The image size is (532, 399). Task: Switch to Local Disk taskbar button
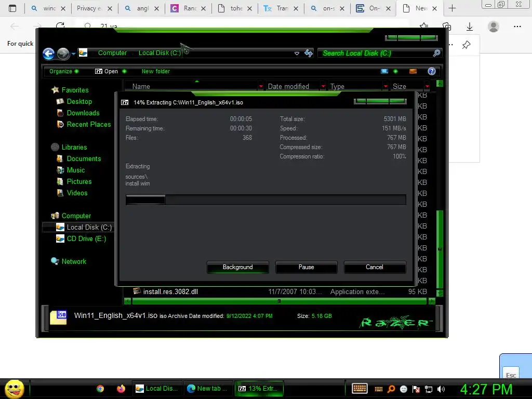pos(157,389)
